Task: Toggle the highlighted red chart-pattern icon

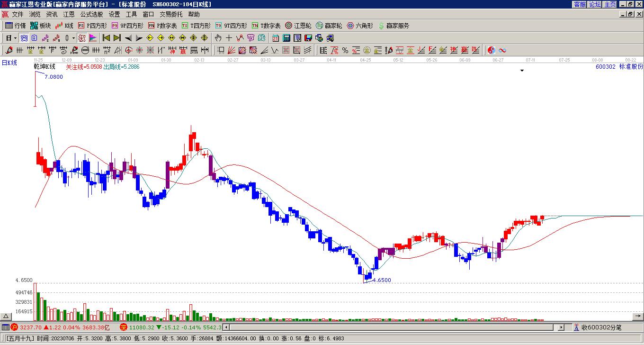Action: click(x=82, y=38)
